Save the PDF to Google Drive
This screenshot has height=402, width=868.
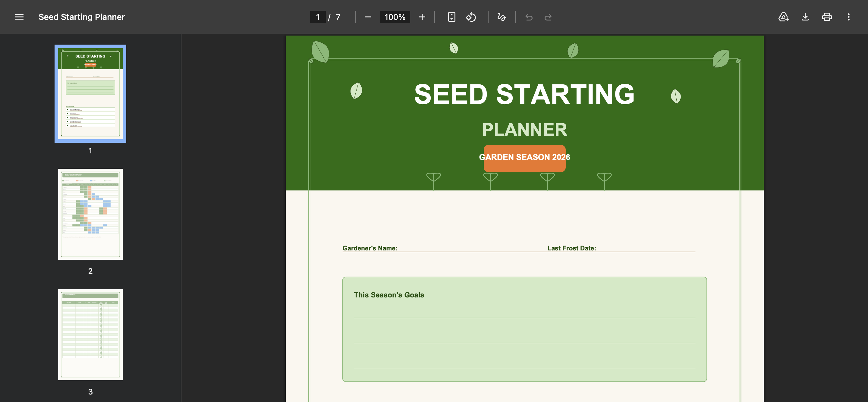pos(783,17)
